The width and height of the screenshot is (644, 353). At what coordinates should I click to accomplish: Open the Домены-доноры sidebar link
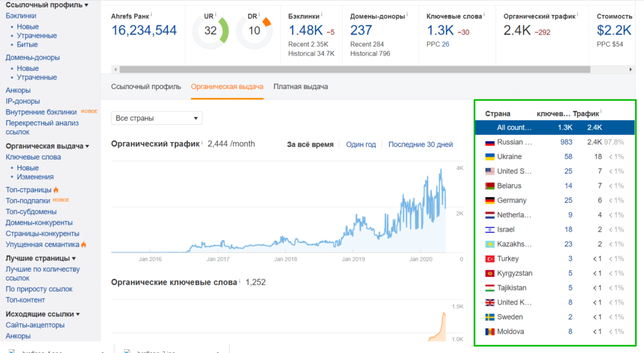point(33,57)
